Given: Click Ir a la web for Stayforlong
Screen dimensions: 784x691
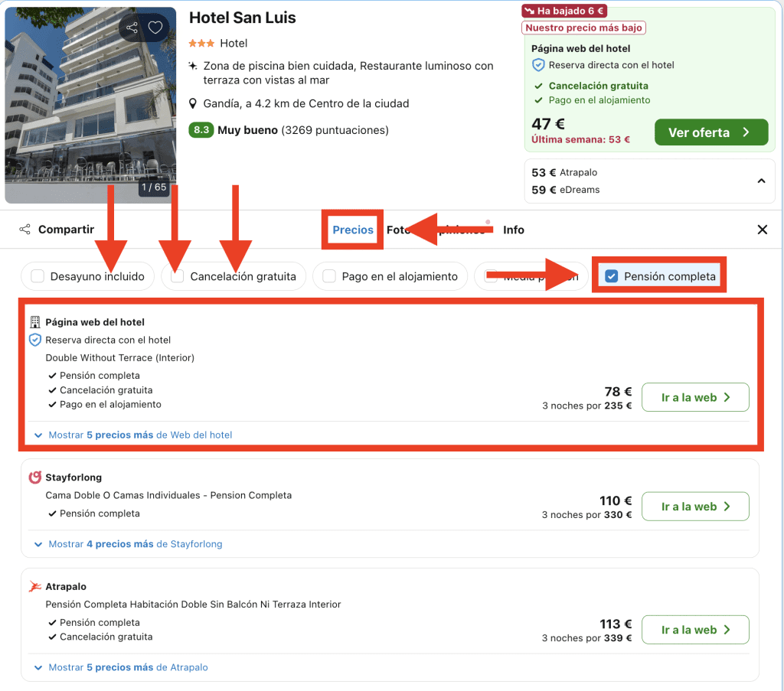Looking at the screenshot, I should pos(694,507).
